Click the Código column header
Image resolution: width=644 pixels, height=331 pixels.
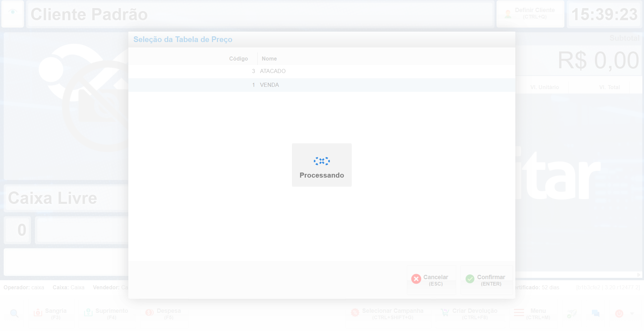click(238, 59)
